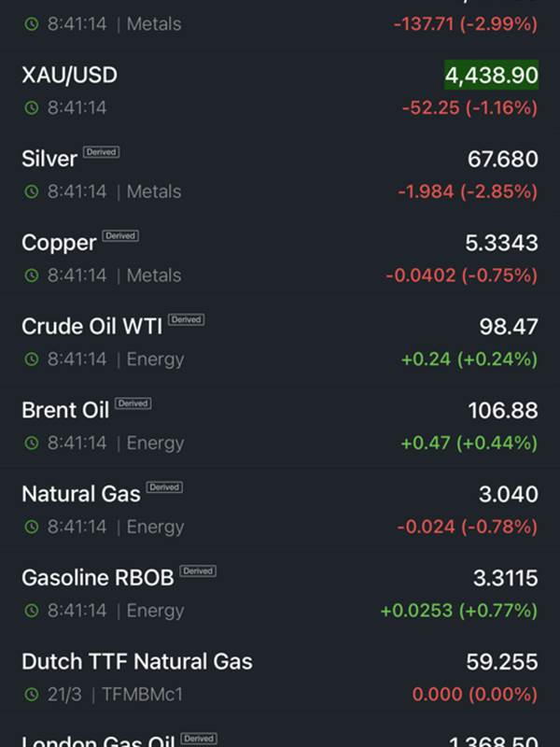Open the XAU/USD instrument

click(x=69, y=76)
